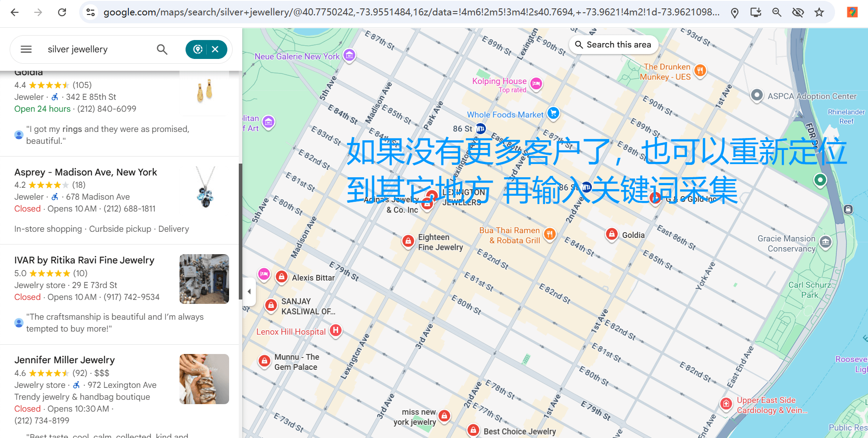
Task: Click the Metropolitan Museum of Art pin
Action: 268,121
